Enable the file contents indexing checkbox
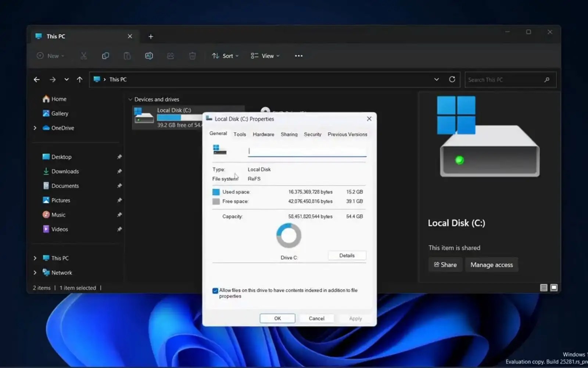588x368 pixels. pyautogui.click(x=215, y=291)
